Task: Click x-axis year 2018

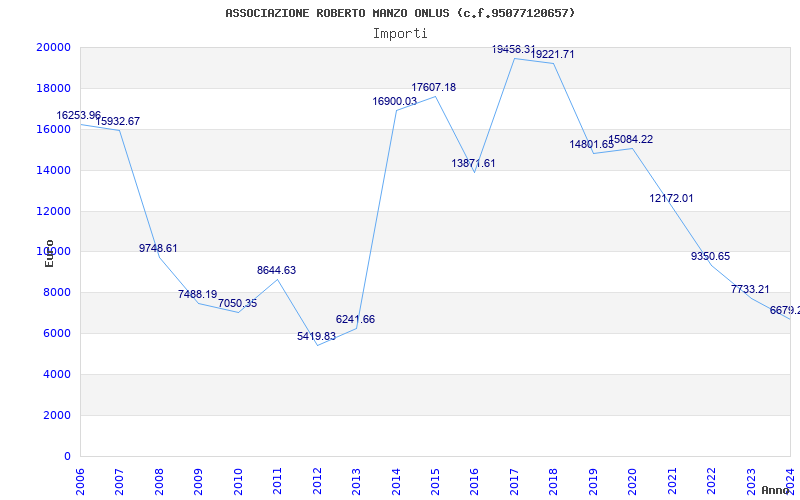Action: pyautogui.click(x=554, y=481)
